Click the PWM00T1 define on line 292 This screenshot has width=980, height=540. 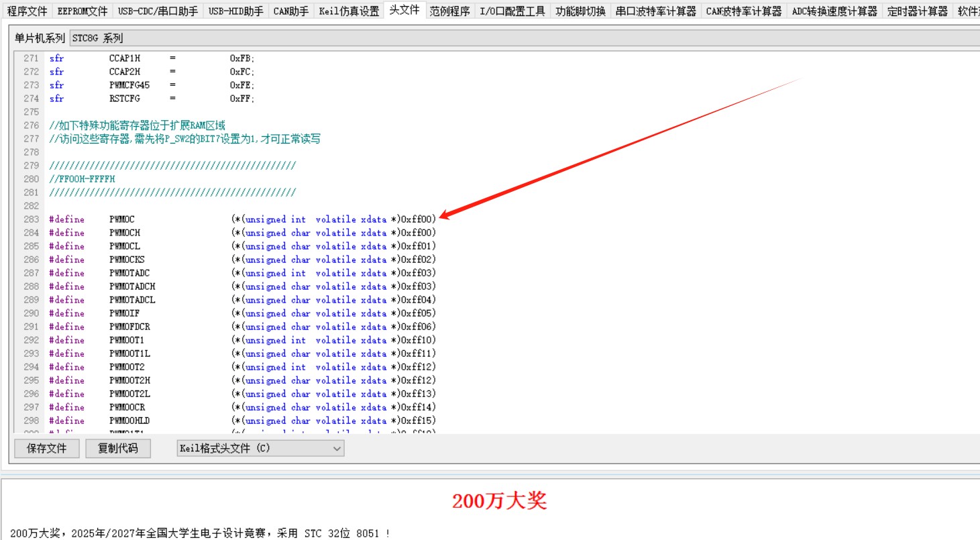(127, 340)
